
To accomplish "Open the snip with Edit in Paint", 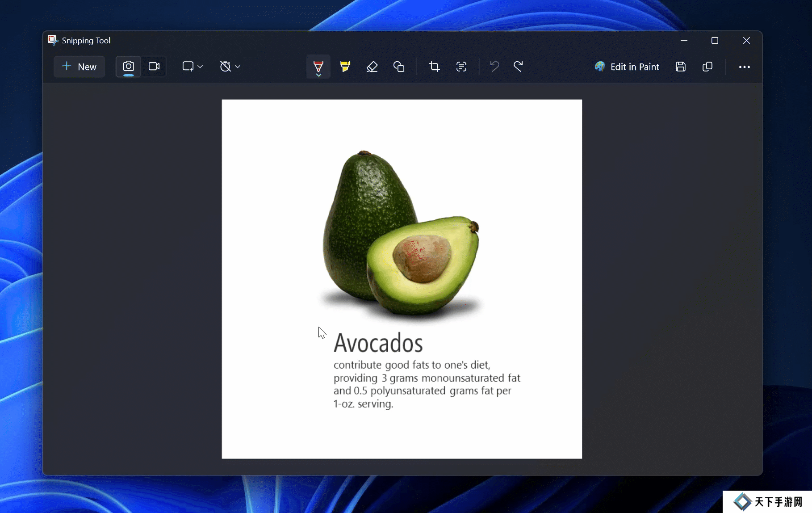I will click(x=627, y=67).
